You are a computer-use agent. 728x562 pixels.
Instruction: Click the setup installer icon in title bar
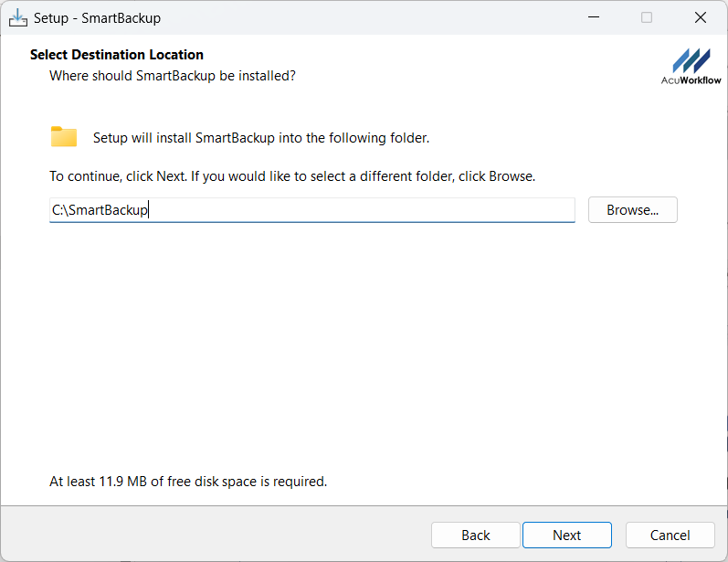click(x=17, y=17)
